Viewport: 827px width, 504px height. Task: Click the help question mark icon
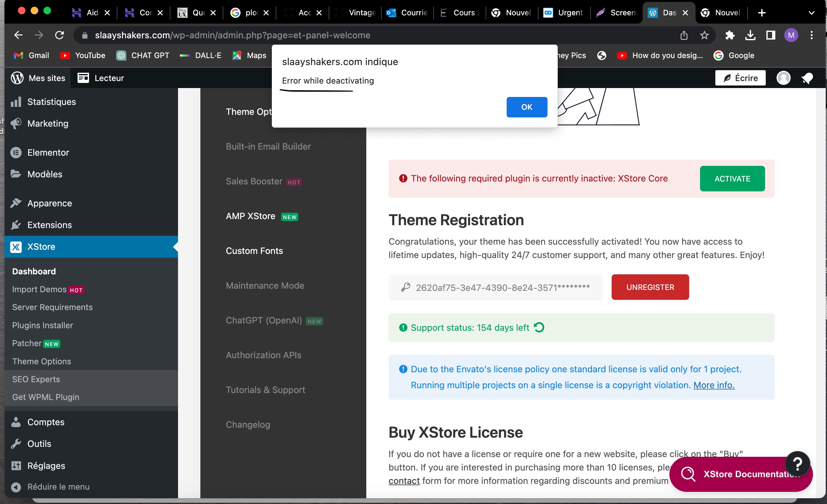pyautogui.click(x=797, y=464)
